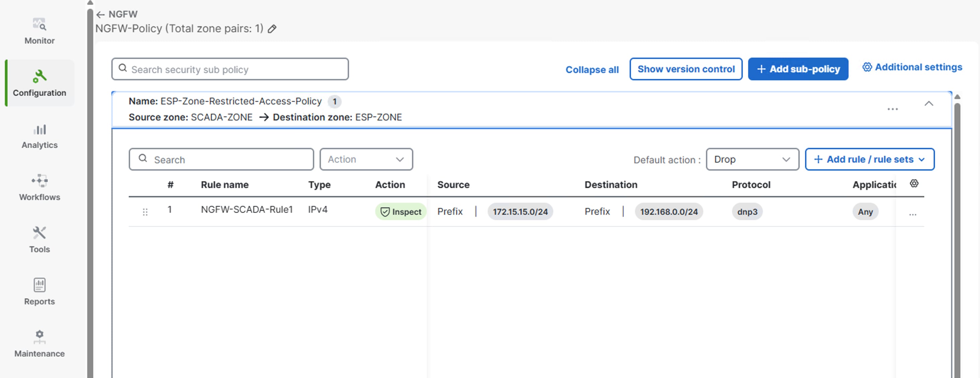Focus the rules Search field
This screenshot has height=378, width=980.
pyautogui.click(x=221, y=160)
